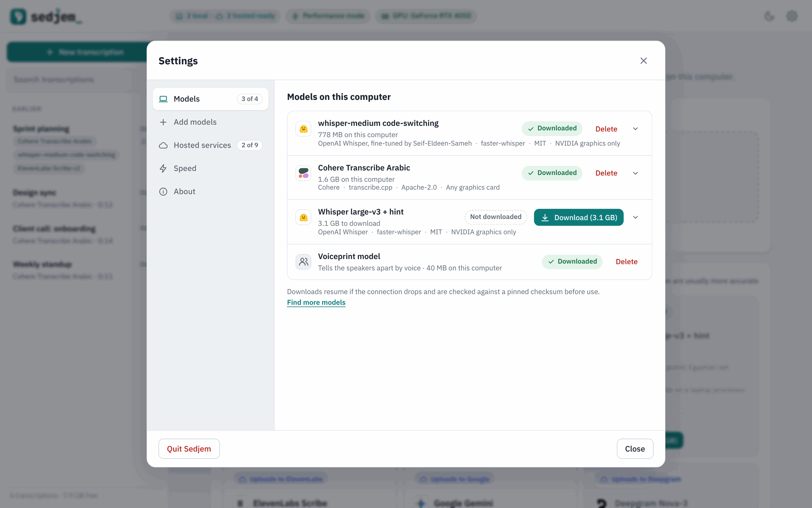Close Settings dialog with the X icon
The height and width of the screenshot is (508, 812).
[x=643, y=61]
